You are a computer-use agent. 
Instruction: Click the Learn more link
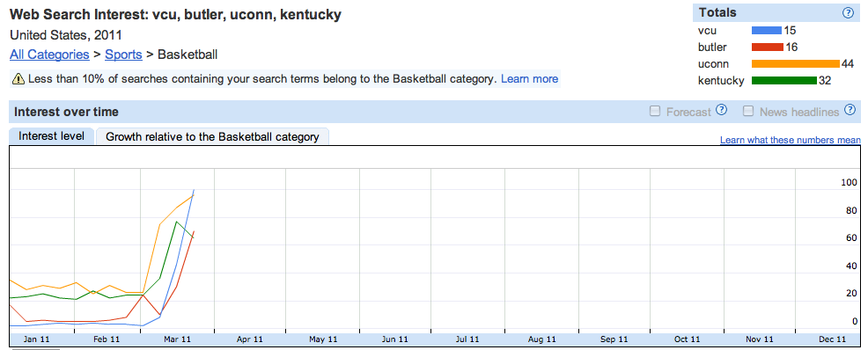click(529, 79)
